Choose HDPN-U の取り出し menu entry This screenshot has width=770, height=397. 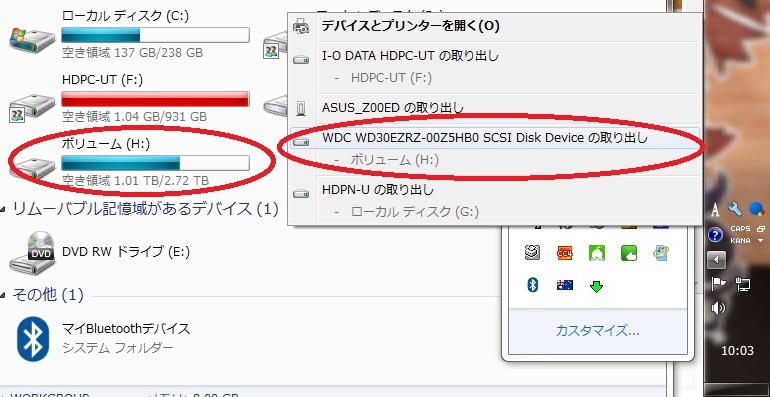coord(378,189)
